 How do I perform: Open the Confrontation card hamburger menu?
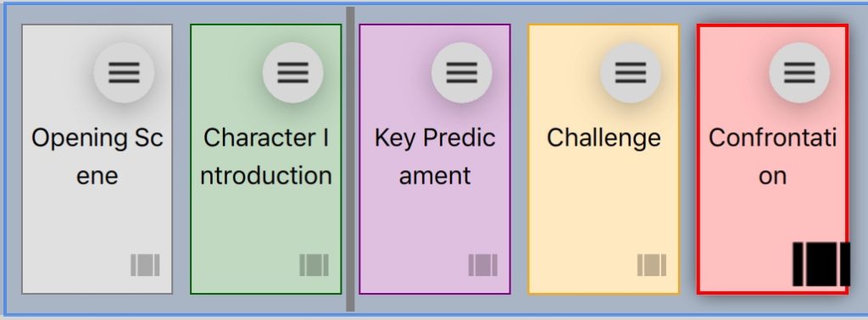pos(799,73)
